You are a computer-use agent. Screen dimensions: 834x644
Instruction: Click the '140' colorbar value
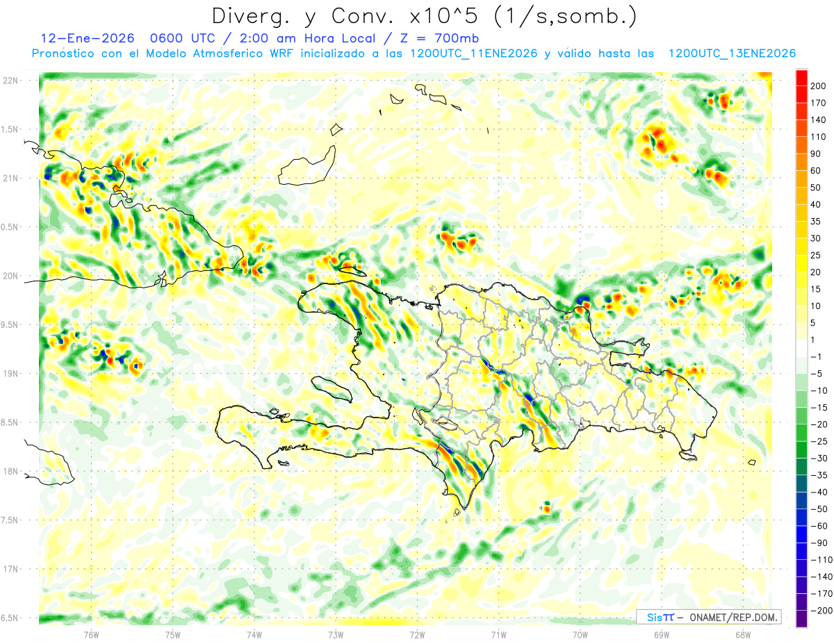pyautogui.click(x=819, y=120)
